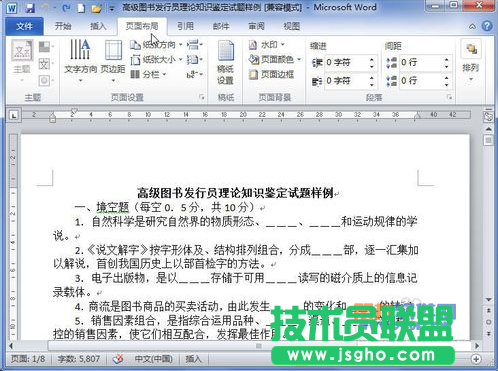
Task: Open the page breaks dropdown icon
Action: coord(195,44)
